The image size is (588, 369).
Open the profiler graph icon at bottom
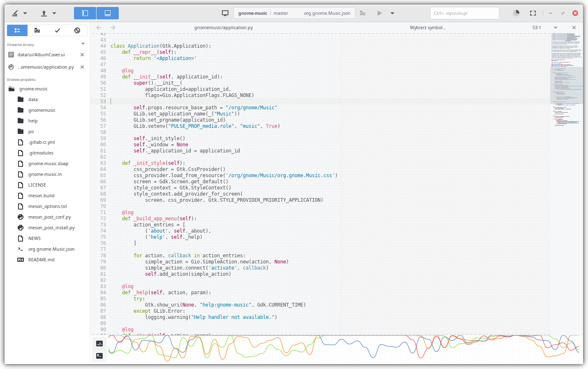99,344
